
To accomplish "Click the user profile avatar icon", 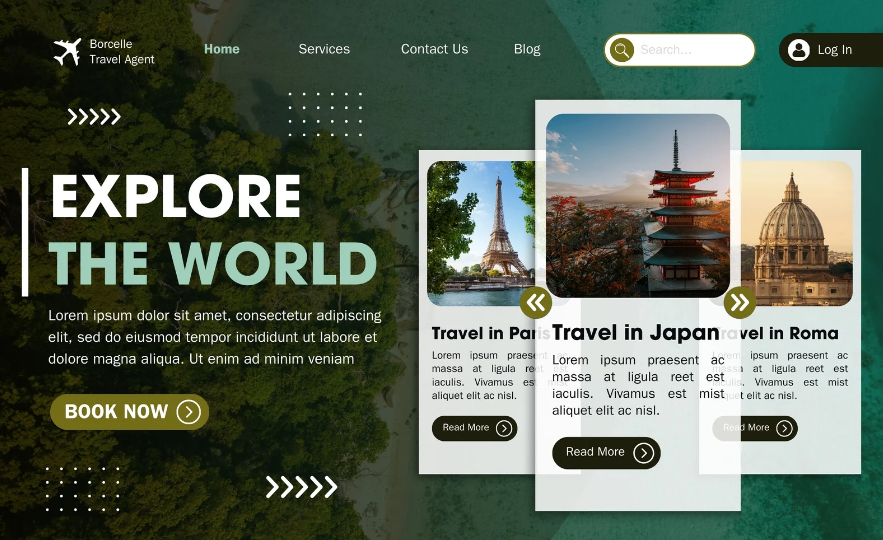I will [798, 50].
